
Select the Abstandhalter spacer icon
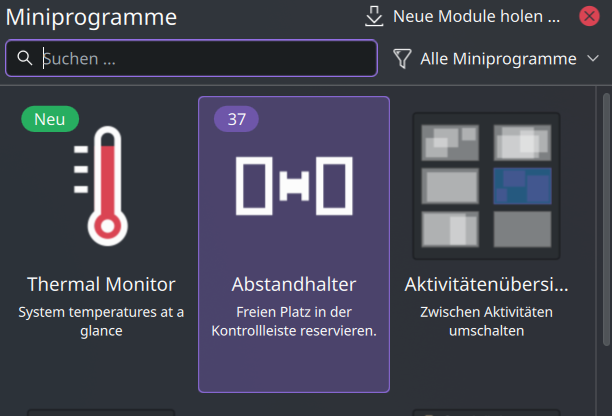click(x=294, y=186)
